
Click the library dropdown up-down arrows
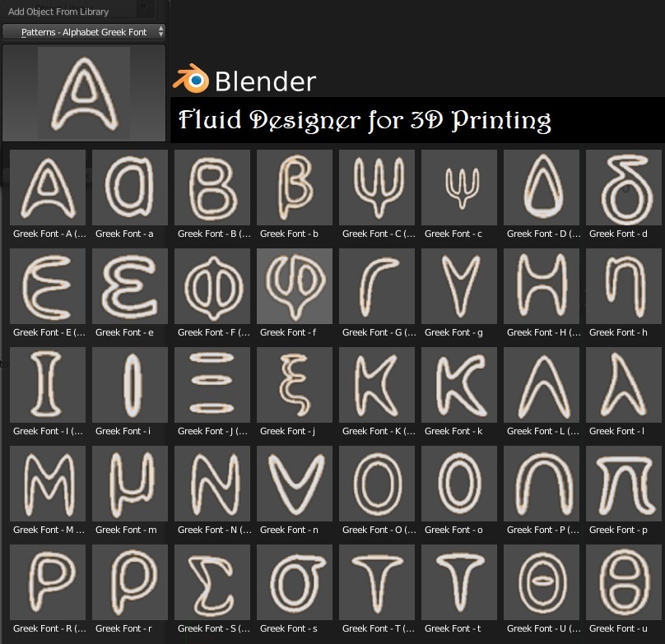pyautogui.click(x=160, y=32)
